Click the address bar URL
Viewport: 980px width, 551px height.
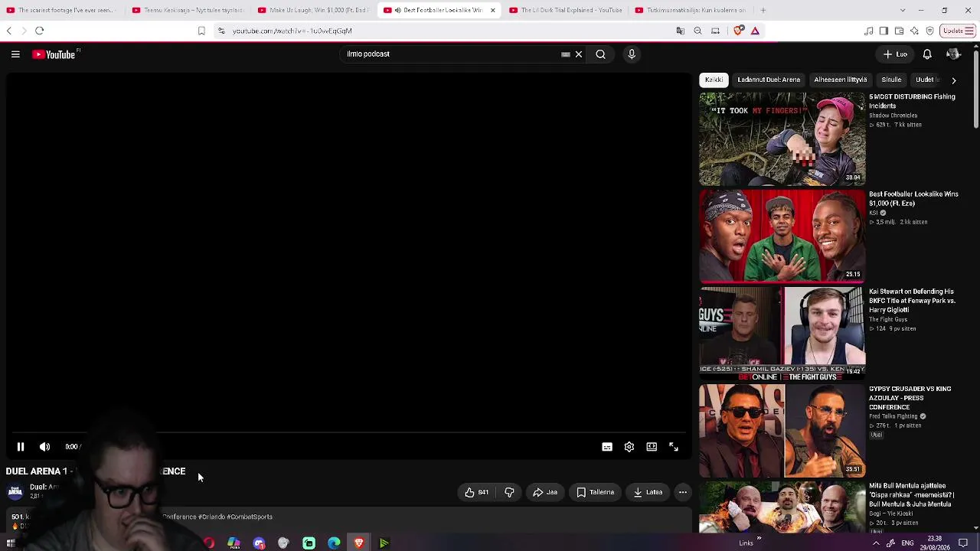click(292, 31)
